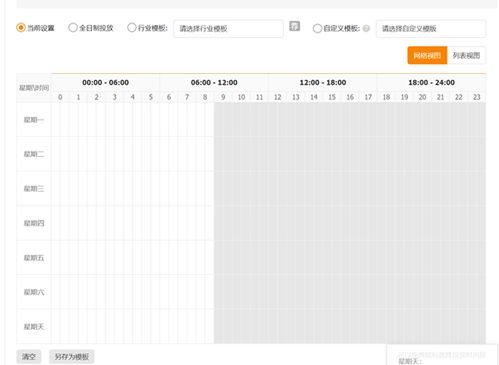Choose the 全日制投放 radio option
Image resolution: width=499 pixels, height=365 pixels.
[x=73, y=28]
